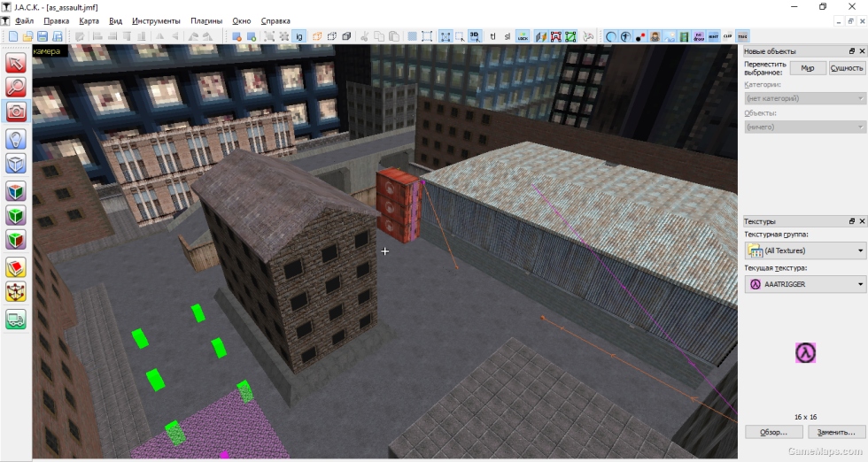The image size is (868, 462).
Task: Click the Обзор... browse button
Action: point(773,432)
